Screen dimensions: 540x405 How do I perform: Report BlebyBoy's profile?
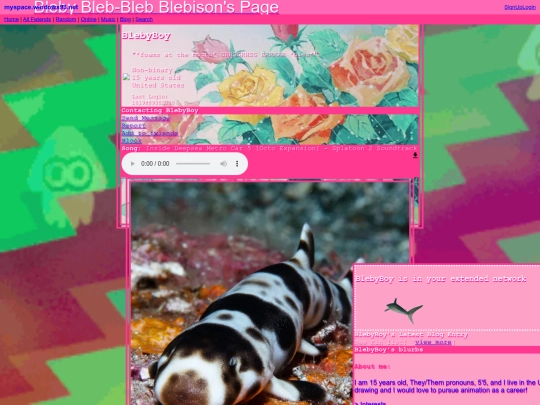(x=134, y=126)
